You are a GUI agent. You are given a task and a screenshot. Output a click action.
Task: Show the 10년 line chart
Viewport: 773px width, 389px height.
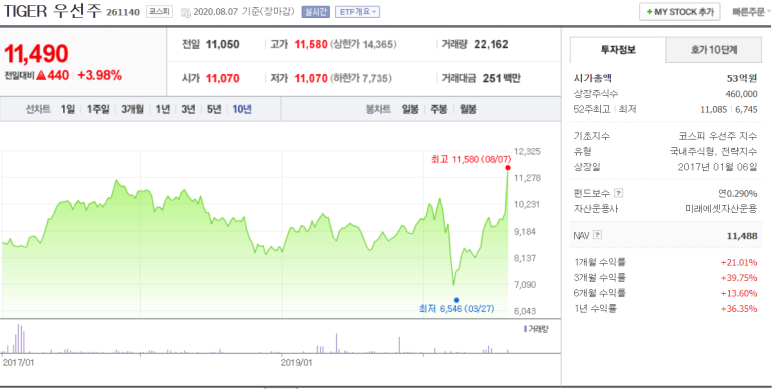(242, 109)
